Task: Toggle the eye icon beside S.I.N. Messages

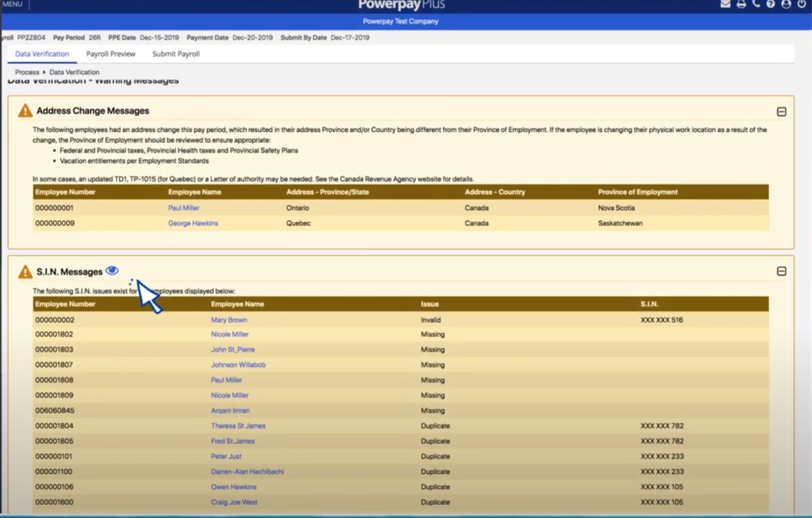Action: click(x=112, y=271)
